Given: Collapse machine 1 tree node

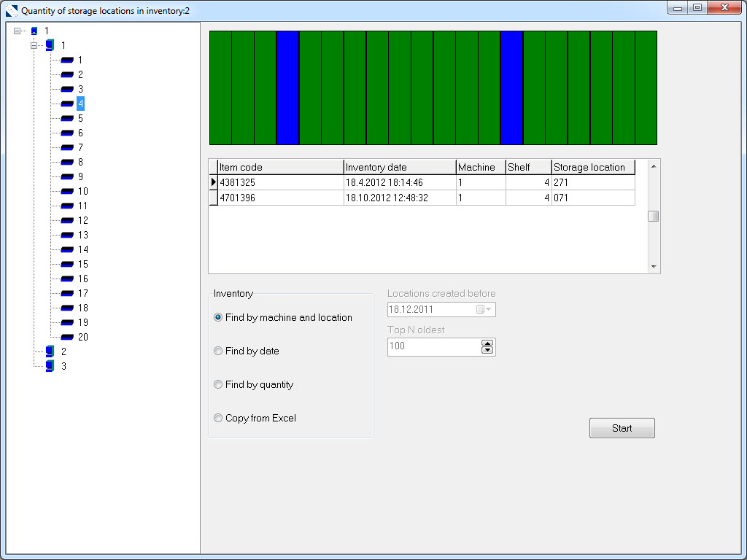Looking at the screenshot, I should tap(34, 45).
